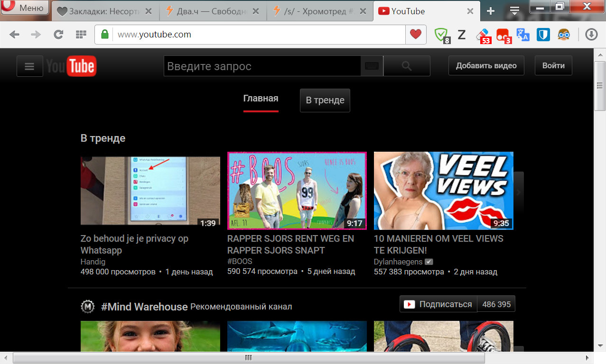Click the horizontal scrollbar thumb
This screenshot has height=364, width=606.
point(248,357)
